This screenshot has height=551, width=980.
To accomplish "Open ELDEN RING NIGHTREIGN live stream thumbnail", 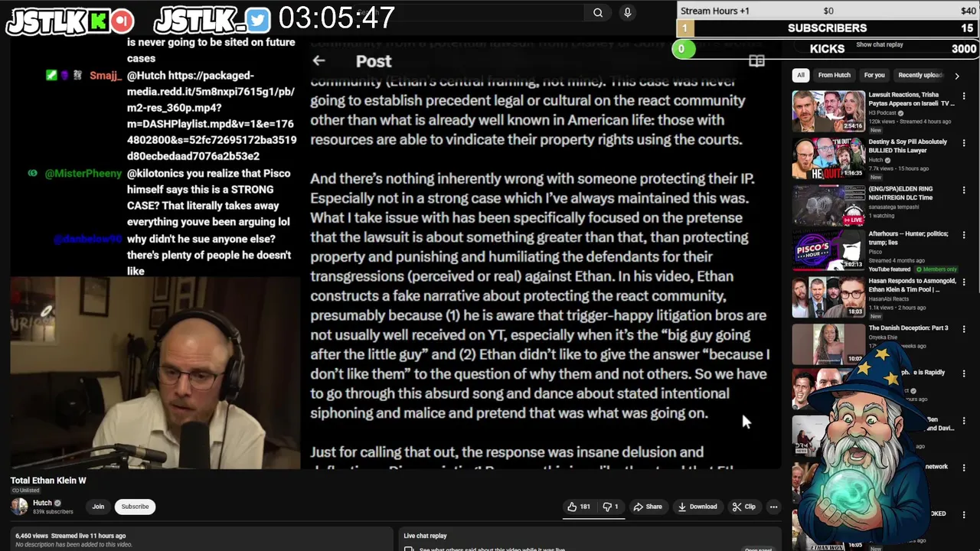I will [828, 206].
